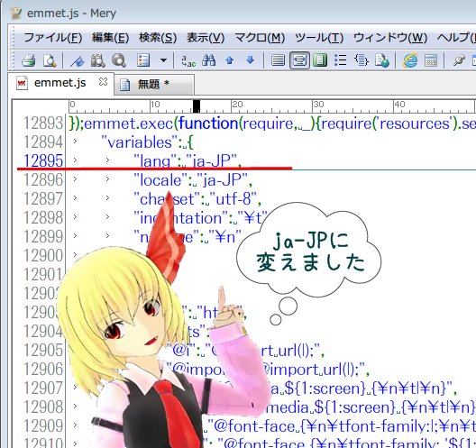The image size is (476, 448).
Task: Open Print Preview from toolbar
Action: pyautogui.click(x=50, y=60)
